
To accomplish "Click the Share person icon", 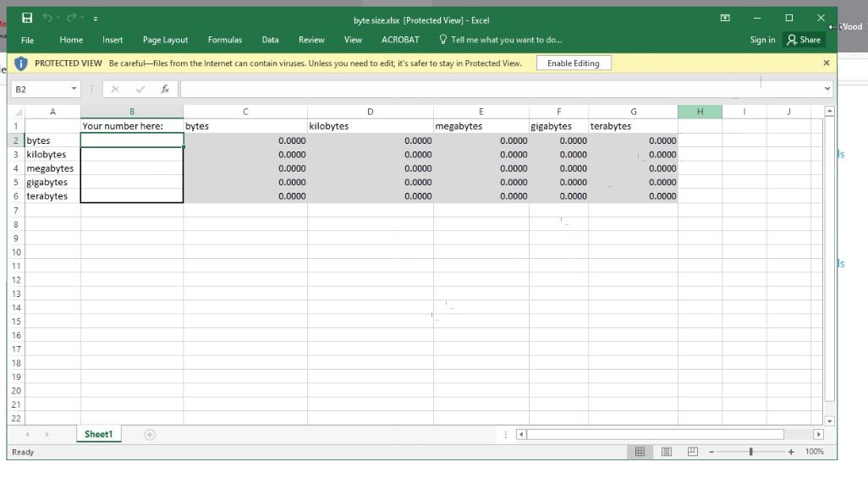I will pos(792,40).
